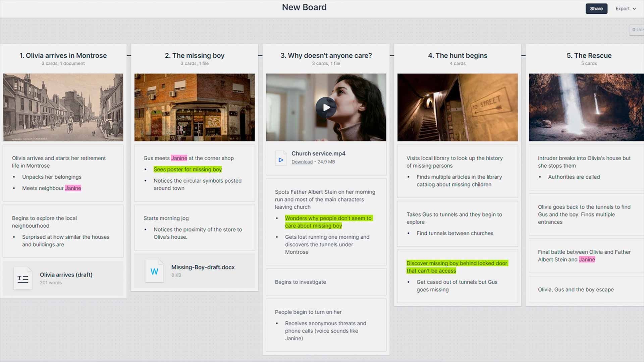Open the corner shop building image
Image resolution: width=644 pixels, height=362 pixels.
click(x=195, y=107)
